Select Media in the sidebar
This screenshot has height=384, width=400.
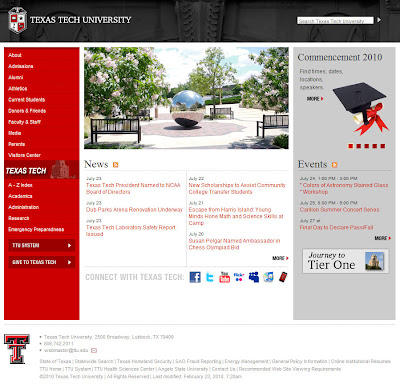15,133
